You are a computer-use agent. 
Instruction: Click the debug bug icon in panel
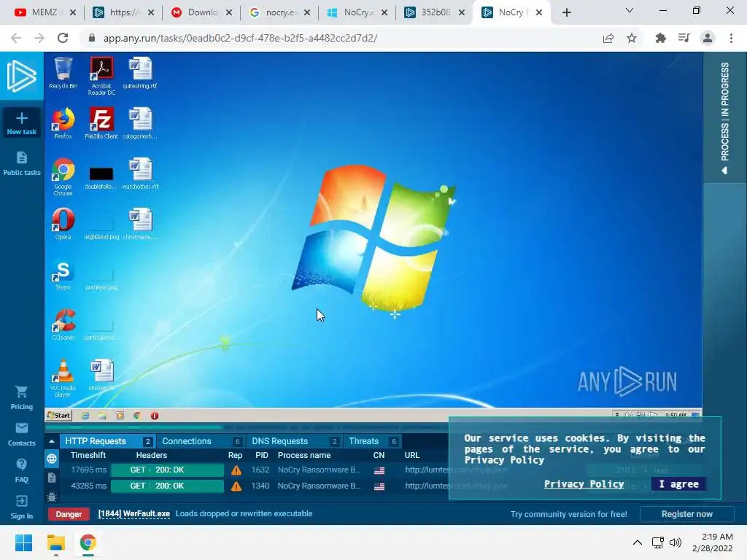click(52, 497)
